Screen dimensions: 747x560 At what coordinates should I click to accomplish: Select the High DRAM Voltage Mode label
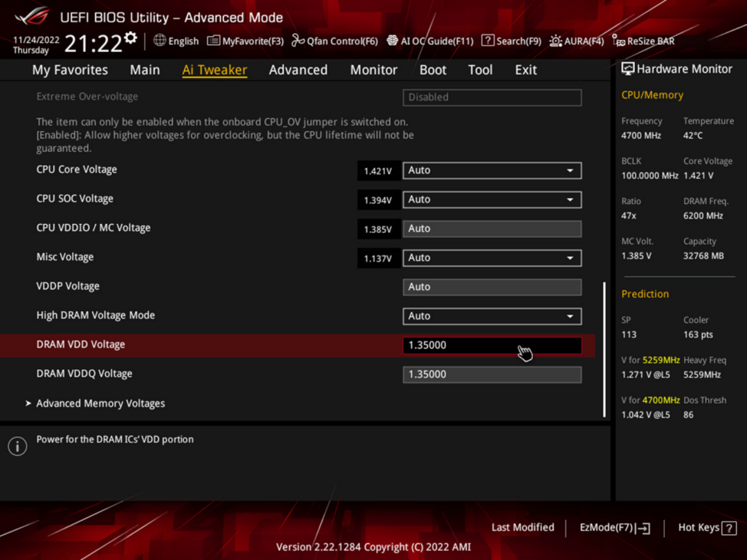95,315
